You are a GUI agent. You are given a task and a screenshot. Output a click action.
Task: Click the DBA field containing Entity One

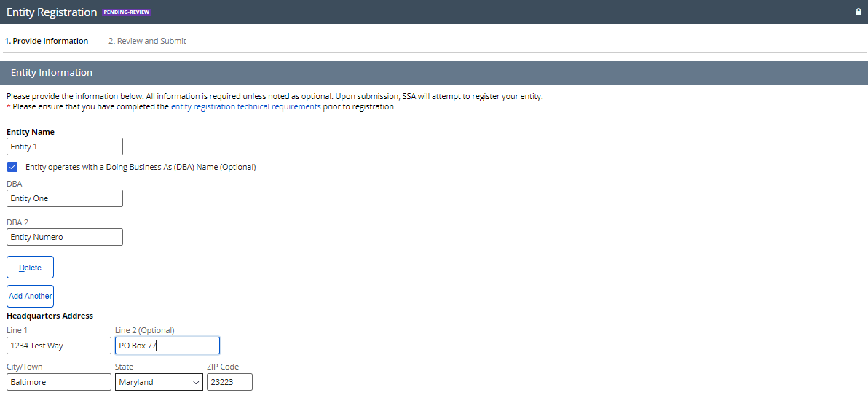coord(65,198)
